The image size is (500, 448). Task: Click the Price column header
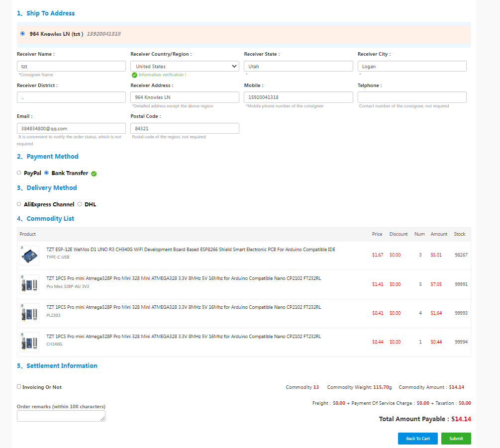coord(377,234)
